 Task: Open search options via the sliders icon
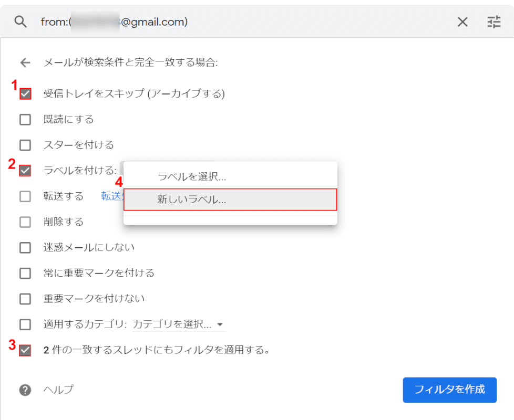tap(494, 22)
